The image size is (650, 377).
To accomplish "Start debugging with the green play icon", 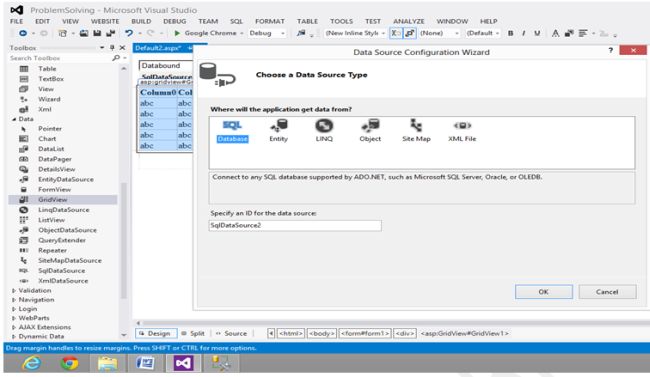I will 177,33.
